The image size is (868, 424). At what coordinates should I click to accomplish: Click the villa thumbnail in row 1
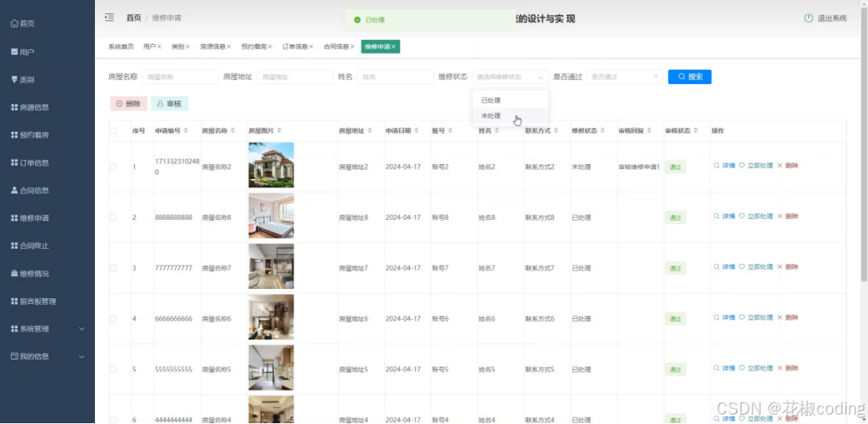pos(272,165)
